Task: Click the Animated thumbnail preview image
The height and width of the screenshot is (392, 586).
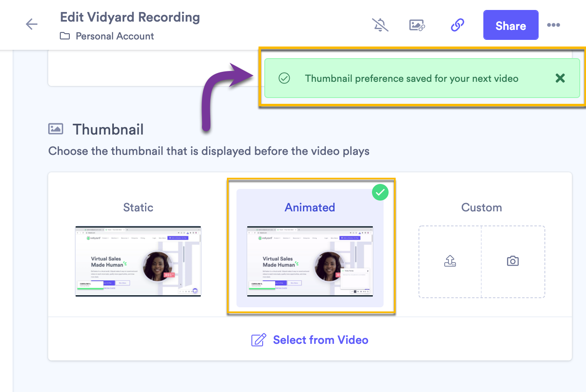Action: coord(310,263)
